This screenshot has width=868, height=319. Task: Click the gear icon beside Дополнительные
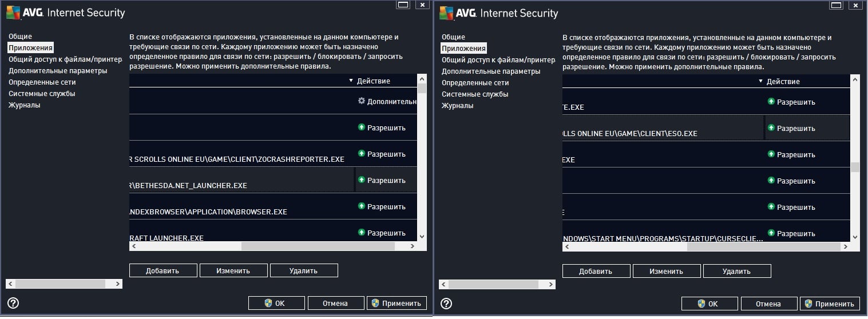tap(361, 101)
